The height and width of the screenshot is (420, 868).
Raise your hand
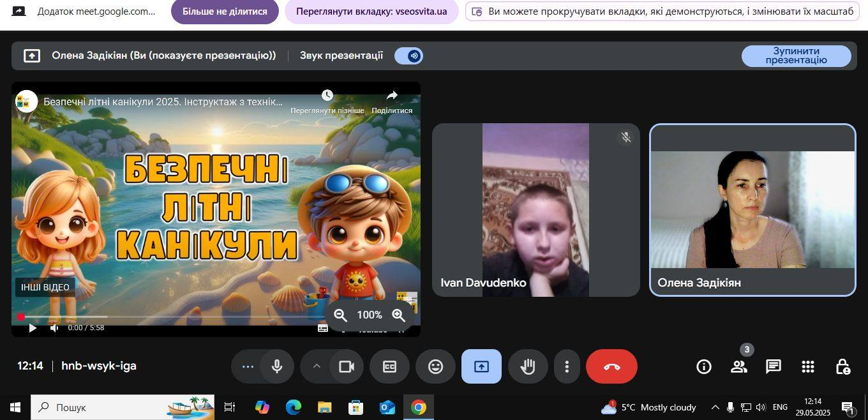point(528,366)
